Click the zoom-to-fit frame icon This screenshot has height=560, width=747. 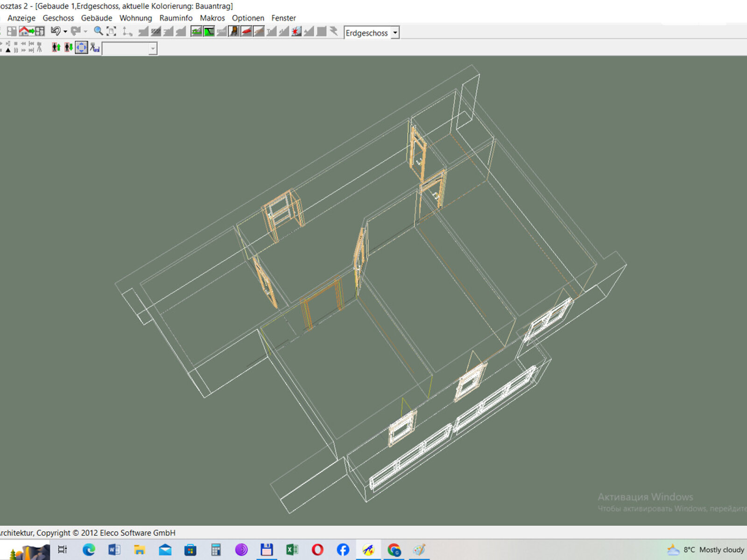111,31
